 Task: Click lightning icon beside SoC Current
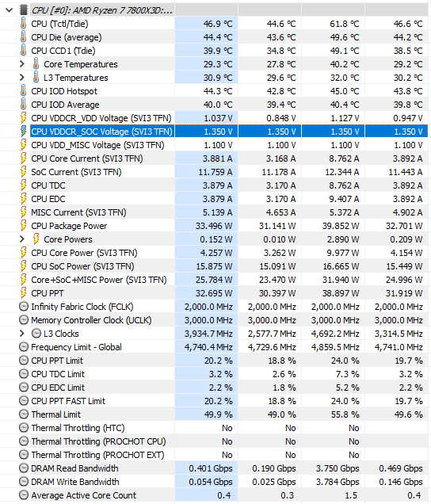click(x=23, y=172)
